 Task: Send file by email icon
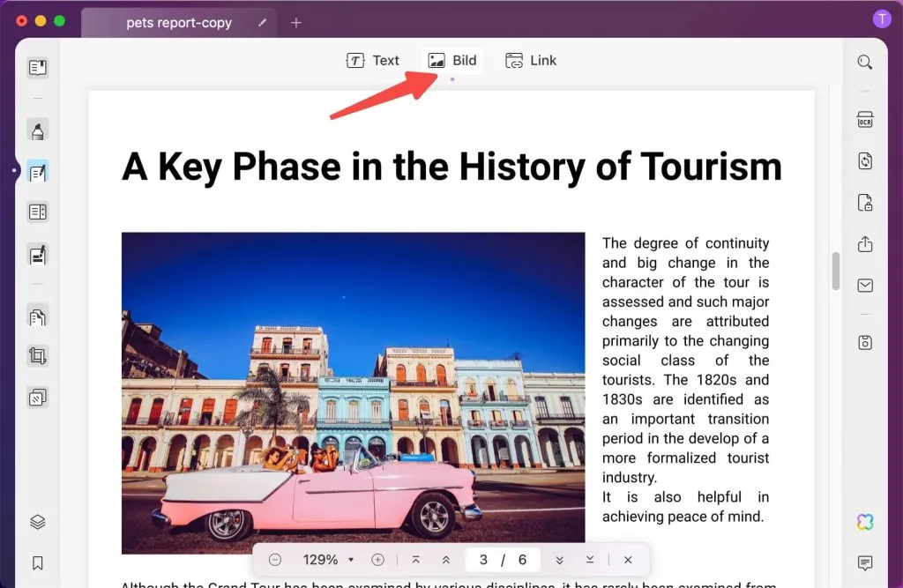click(864, 286)
